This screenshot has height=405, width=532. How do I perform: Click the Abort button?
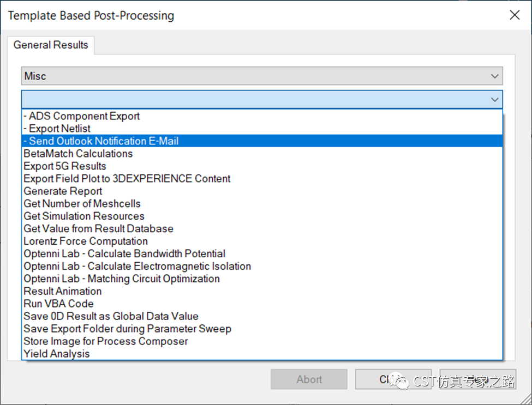click(x=309, y=379)
